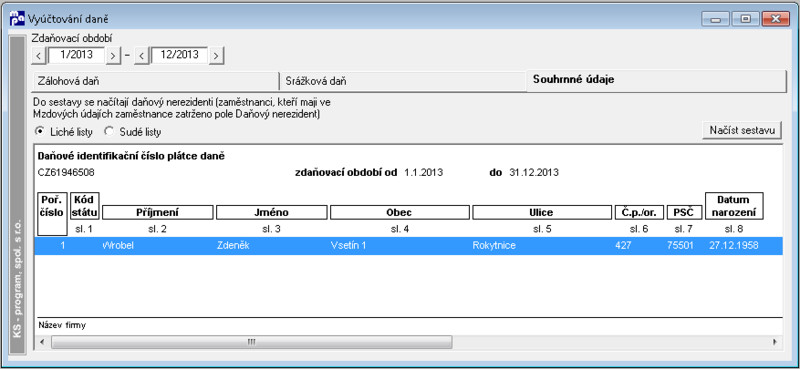
Task: Select the 75501 postal code cell
Action: (680, 245)
